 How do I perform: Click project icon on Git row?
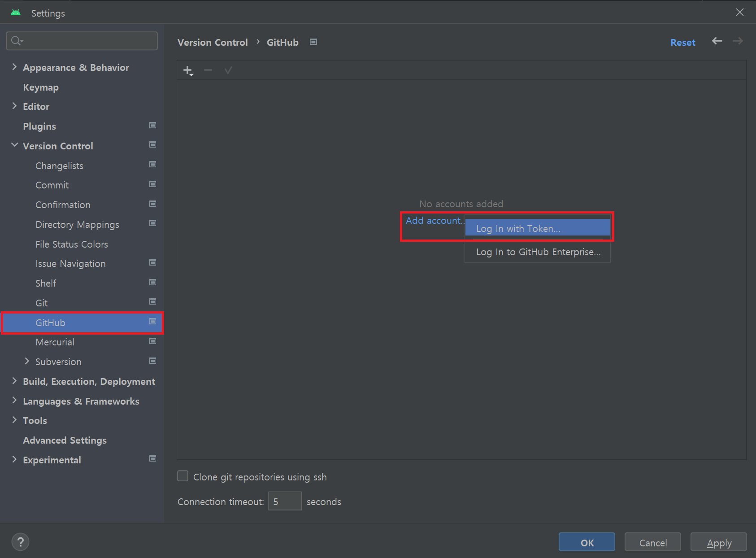(153, 302)
